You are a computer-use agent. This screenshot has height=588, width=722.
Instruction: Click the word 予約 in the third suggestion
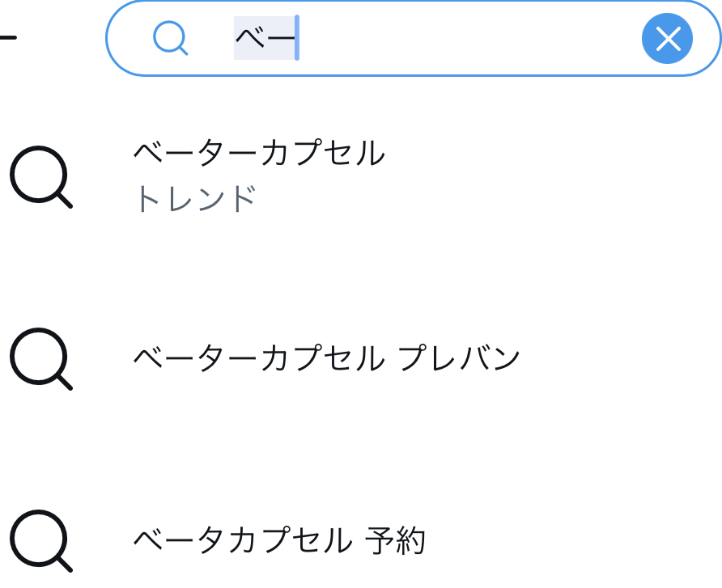pos(395,540)
